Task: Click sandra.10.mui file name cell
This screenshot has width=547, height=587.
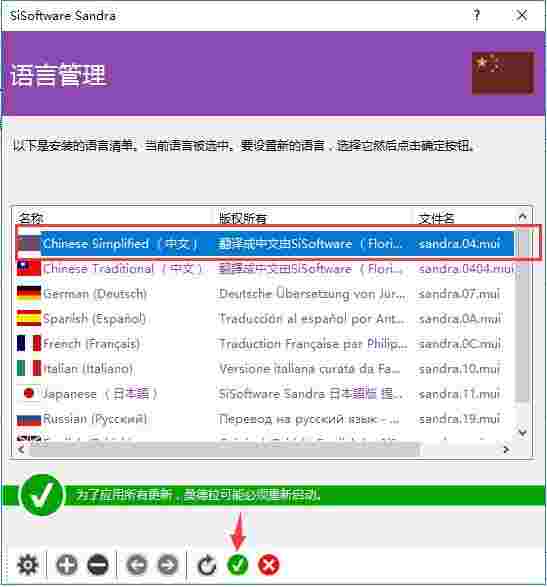Action: (x=459, y=369)
